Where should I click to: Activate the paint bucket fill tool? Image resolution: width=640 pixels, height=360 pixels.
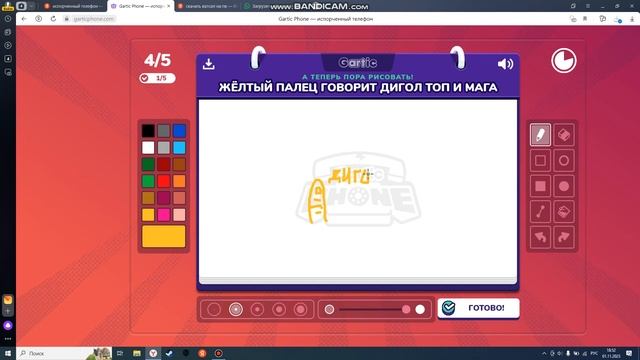564,211
